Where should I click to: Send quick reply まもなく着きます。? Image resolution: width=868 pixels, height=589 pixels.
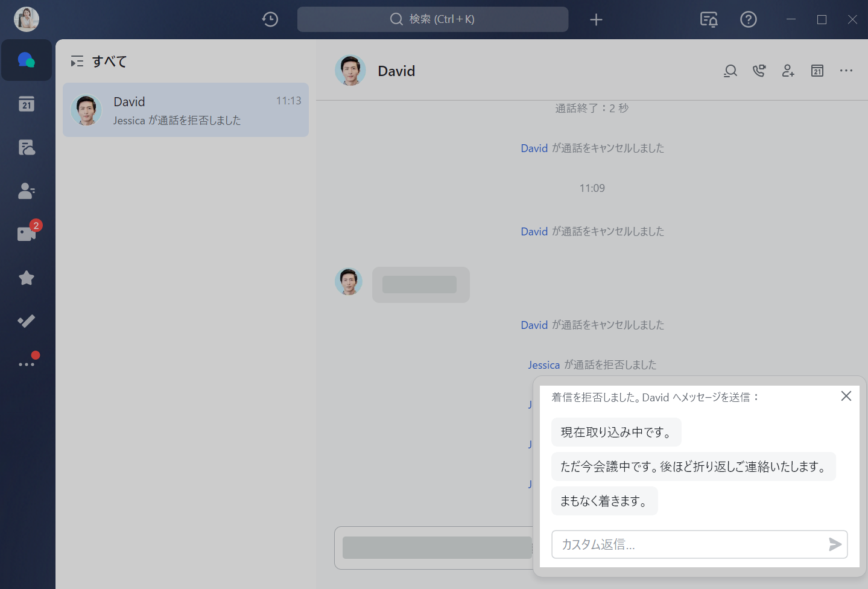[x=604, y=501]
